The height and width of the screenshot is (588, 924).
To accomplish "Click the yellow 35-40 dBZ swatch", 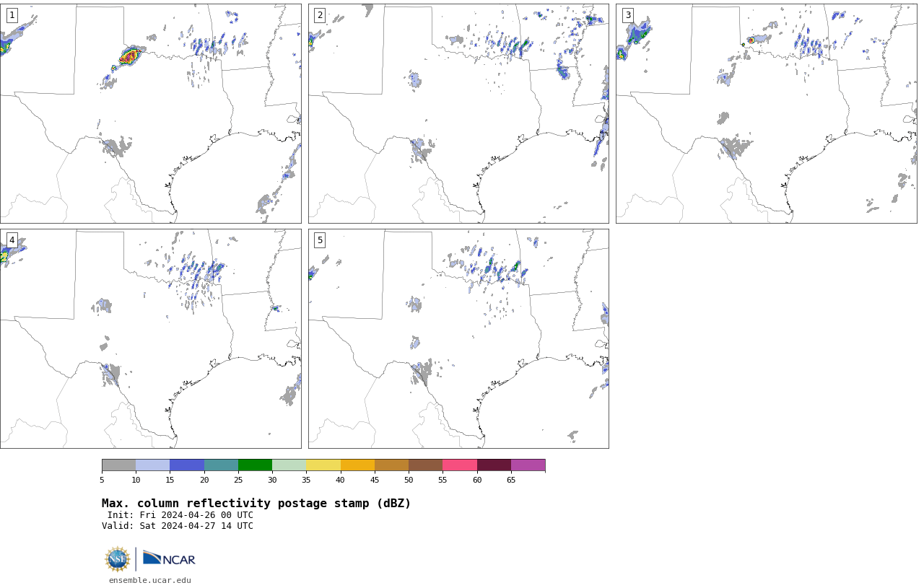I will point(323,465).
